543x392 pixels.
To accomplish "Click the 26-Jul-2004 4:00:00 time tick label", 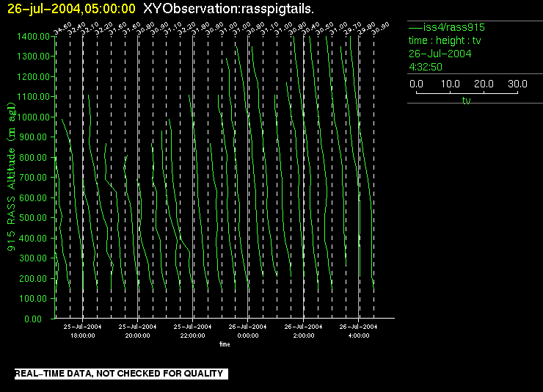I will (358, 331).
